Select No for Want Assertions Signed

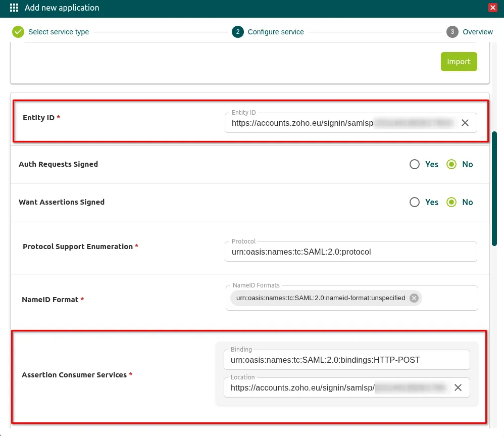pos(451,202)
